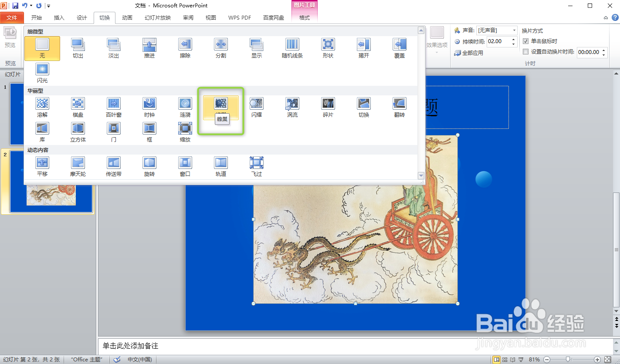
Task: Apply the 飞过 fly through transition
Action: pyautogui.click(x=257, y=167)
